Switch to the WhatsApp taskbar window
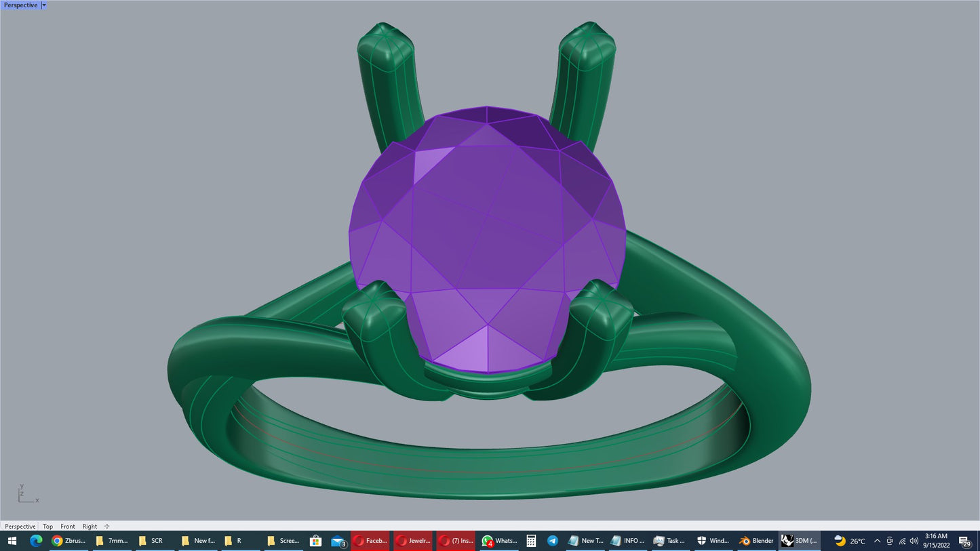 tap(499, 540)
